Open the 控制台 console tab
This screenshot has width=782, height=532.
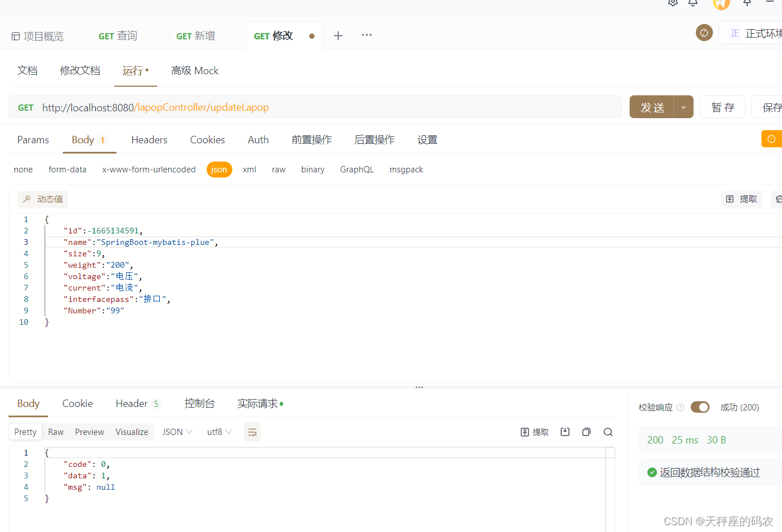(199, 404)
